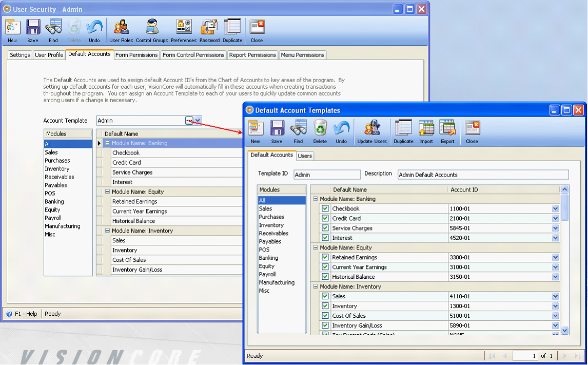Open Account ID dropdown for Historical Balance
588x365 pixels.
click(x=555, y=277)
